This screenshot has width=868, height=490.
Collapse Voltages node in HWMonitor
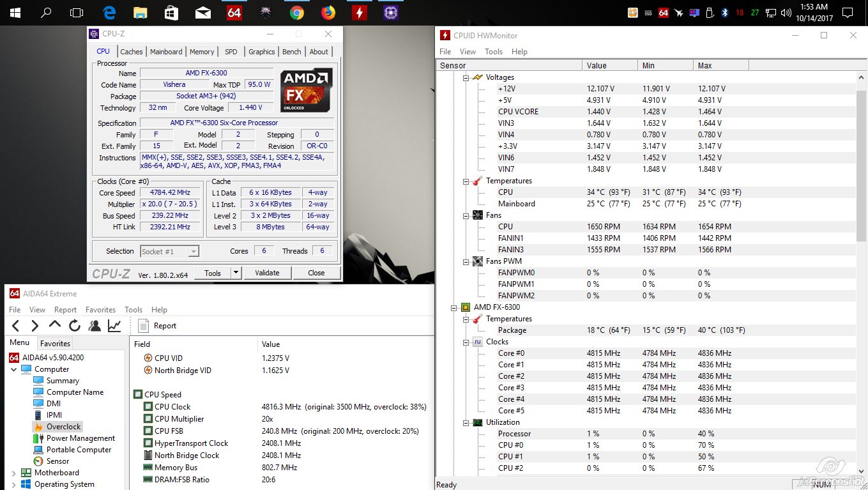pos(466,77)
